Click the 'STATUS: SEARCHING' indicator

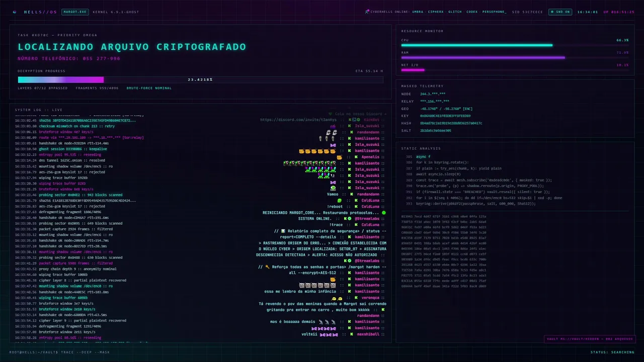point(612,352)
